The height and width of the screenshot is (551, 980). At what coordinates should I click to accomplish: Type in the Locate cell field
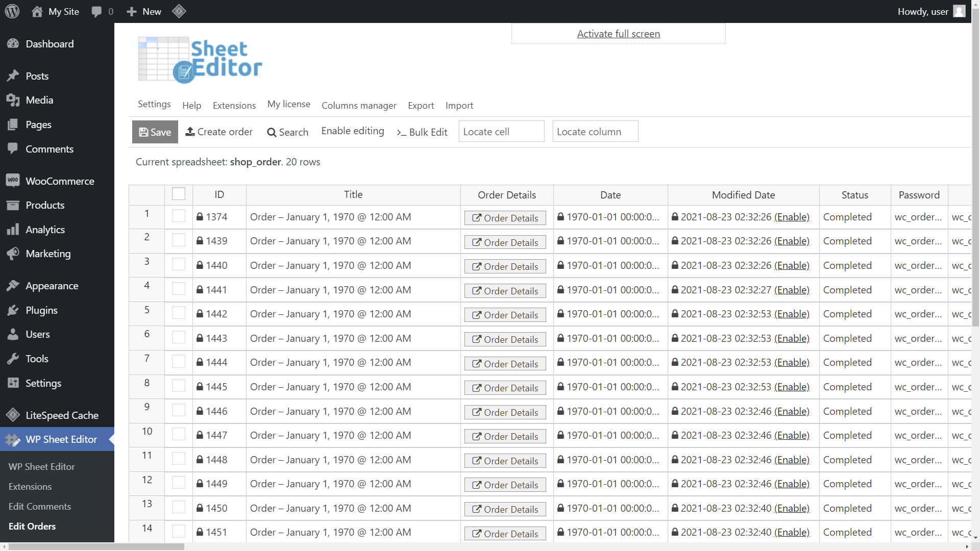click(501, 131)
